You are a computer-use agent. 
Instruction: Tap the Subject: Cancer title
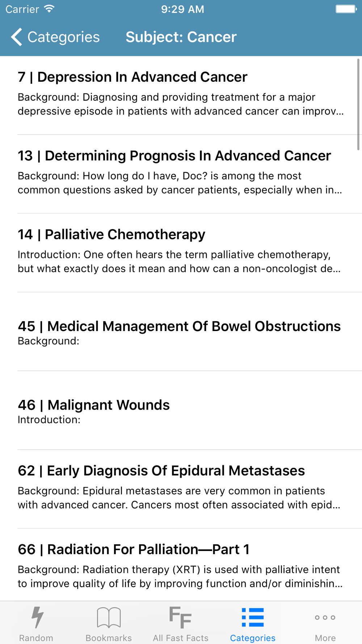(x=181, y=37)
